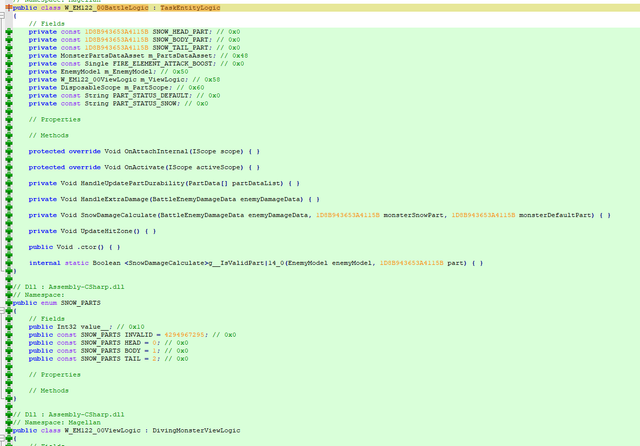Click green added marker beside SnowDamageCalculate method line

9,215
